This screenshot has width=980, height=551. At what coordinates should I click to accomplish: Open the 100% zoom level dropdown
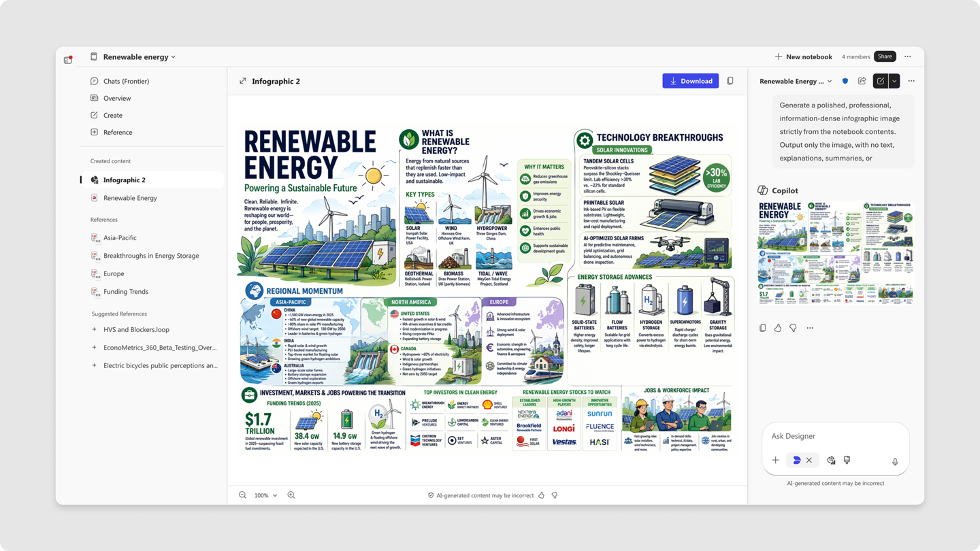pos(265,495)
